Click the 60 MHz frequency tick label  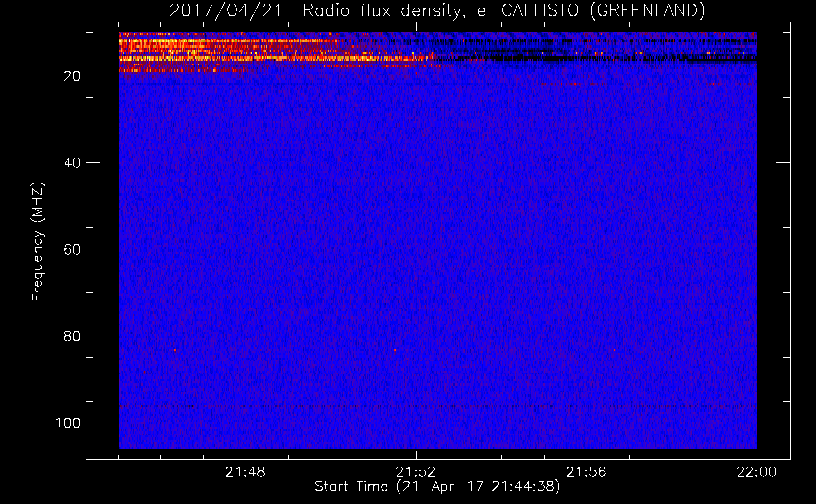click(72, 249)
